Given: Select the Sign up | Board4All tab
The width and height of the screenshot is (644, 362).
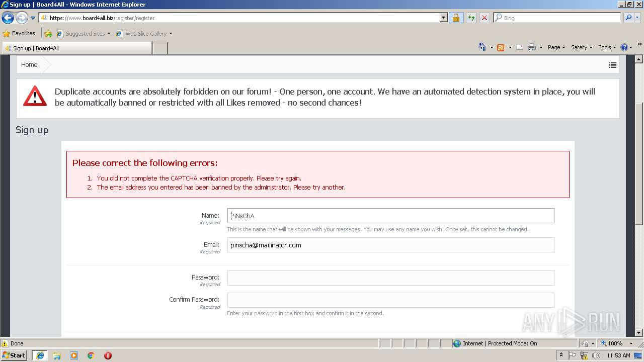Looking at the screenshot, I should click(77, 48).
